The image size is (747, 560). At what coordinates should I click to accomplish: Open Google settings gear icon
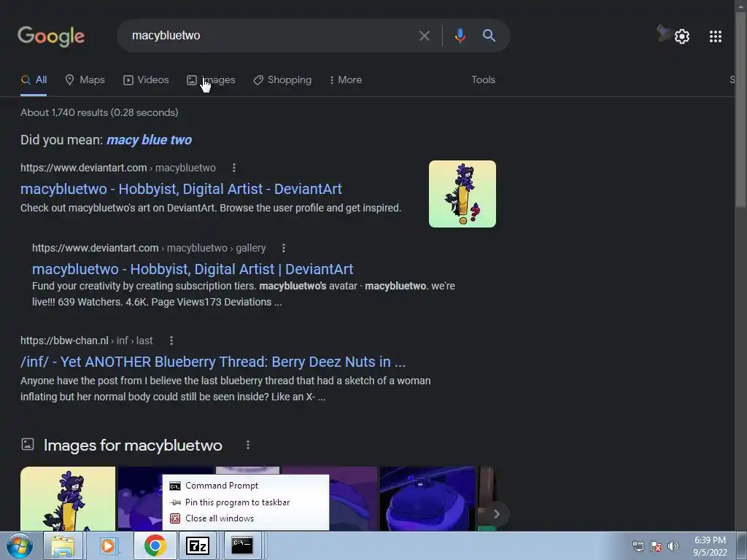tap(682, 36)
